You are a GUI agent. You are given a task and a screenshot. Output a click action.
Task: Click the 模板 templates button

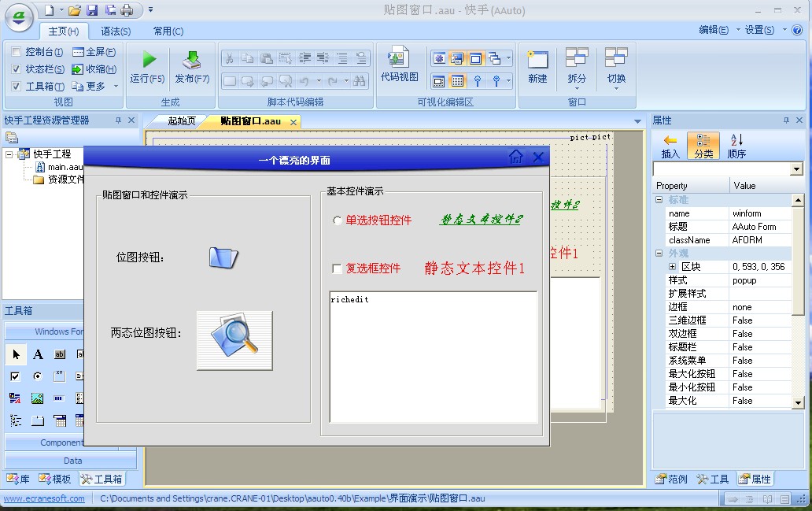click(x=55, y=479)
